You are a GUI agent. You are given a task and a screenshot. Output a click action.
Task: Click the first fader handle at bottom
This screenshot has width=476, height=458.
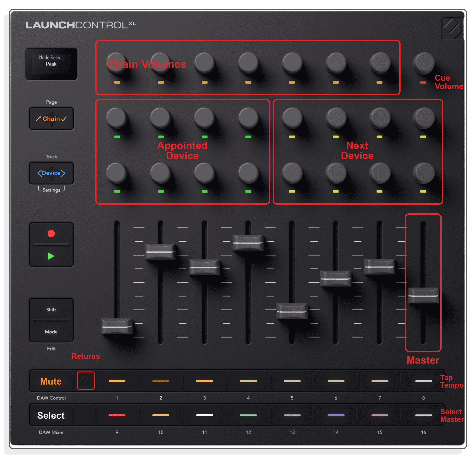click(x=117, y=326)
